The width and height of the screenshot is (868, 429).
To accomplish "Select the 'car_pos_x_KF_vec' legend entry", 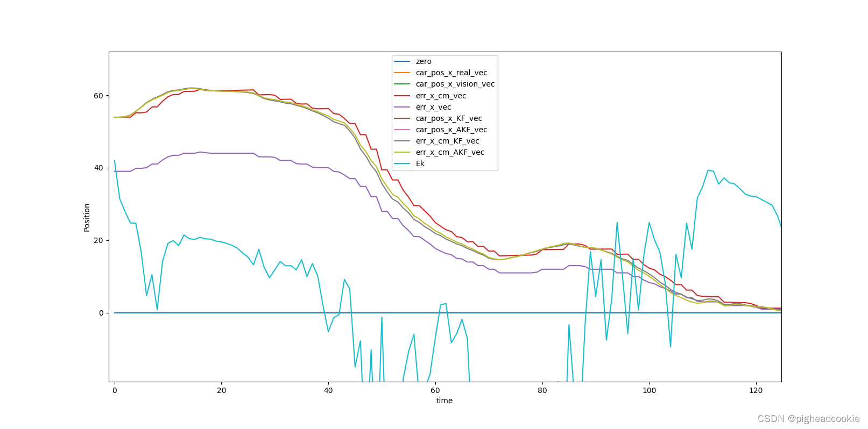I will (x=449, y=118).
